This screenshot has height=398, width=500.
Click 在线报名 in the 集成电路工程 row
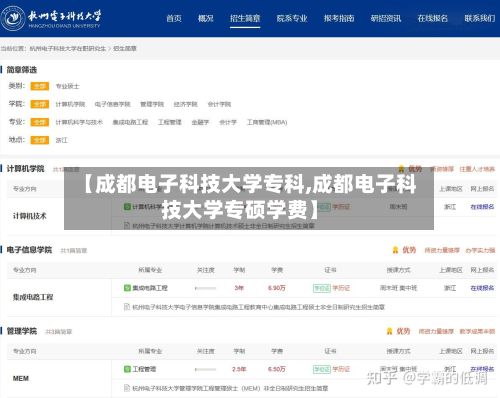(482, 288)
